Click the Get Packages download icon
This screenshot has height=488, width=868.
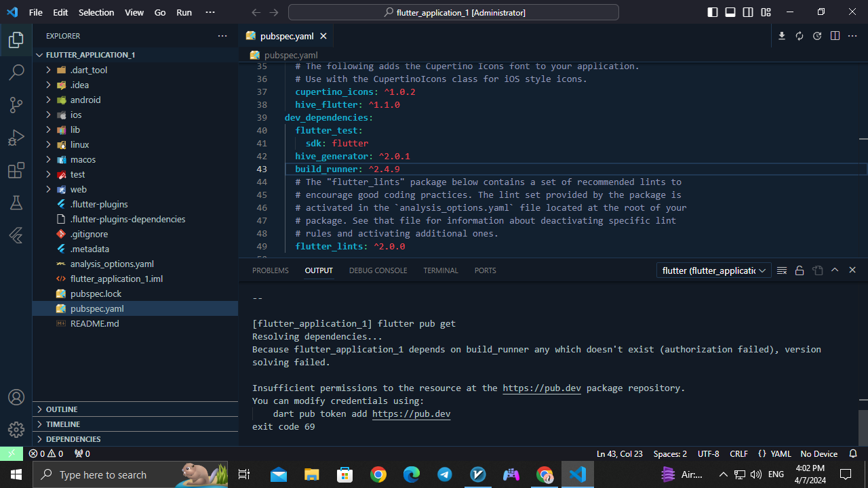click(x=782, y=36)
